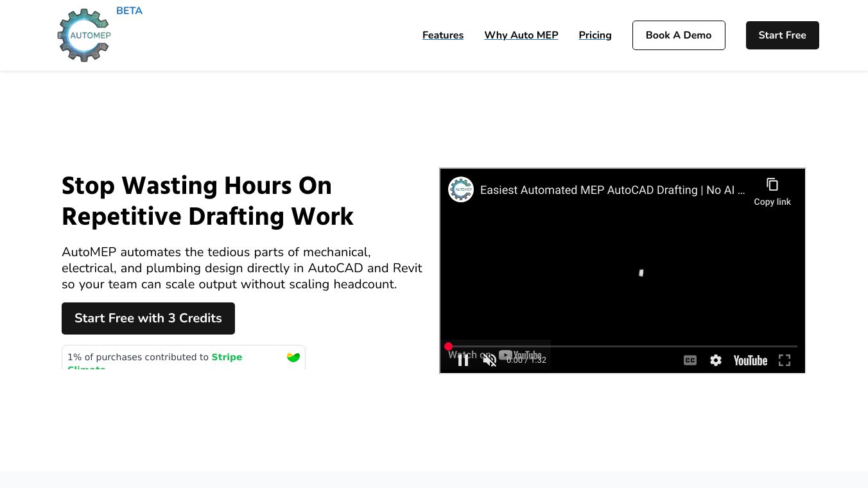
Task: Click the 0:00 / 1:32 video time display
Action: [x=526, y=360]
